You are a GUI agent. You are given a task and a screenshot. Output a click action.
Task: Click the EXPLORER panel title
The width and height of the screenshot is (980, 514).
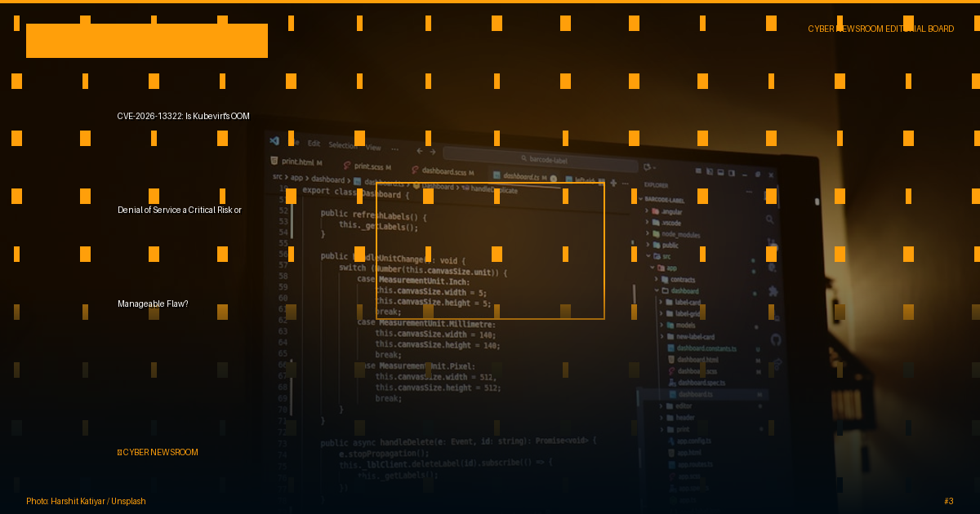pyautogui.click(x=656, y=185)
